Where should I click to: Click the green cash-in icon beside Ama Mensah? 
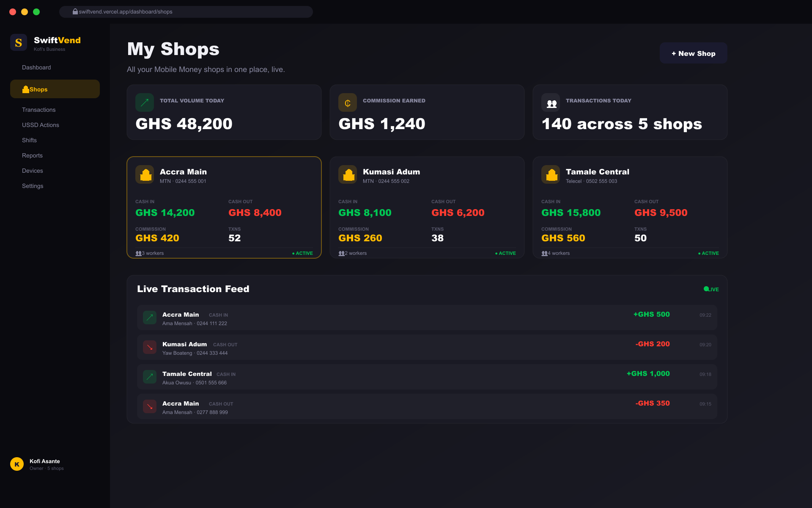[x=149, y=317]
